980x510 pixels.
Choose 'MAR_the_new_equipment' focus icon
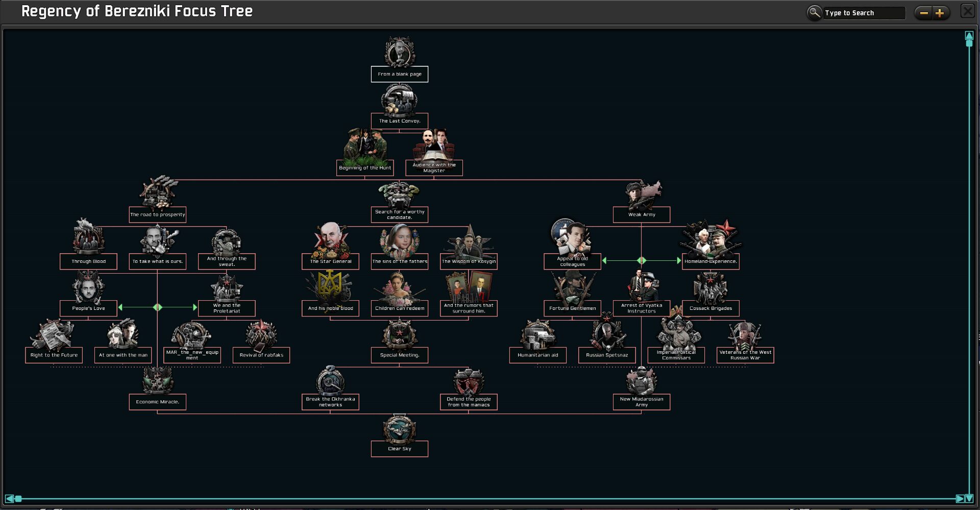point(192,334)
